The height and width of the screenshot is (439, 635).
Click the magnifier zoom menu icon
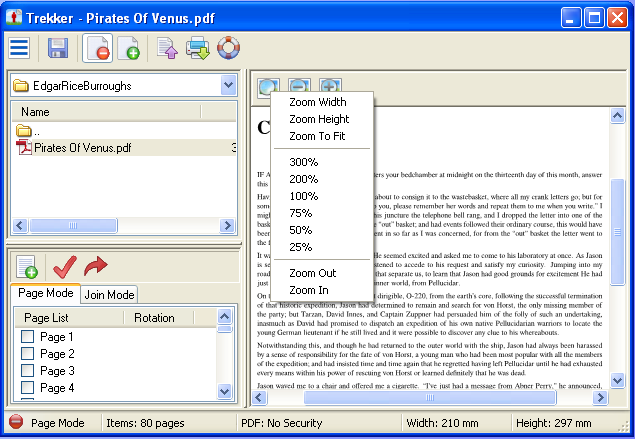268,86
